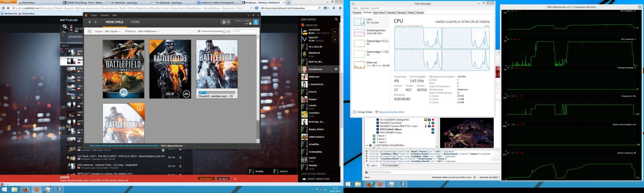The height and width of the screenshot is (193, 644).
Task: Switch to MEINE SPIELE tab
Action: [115, 22]
